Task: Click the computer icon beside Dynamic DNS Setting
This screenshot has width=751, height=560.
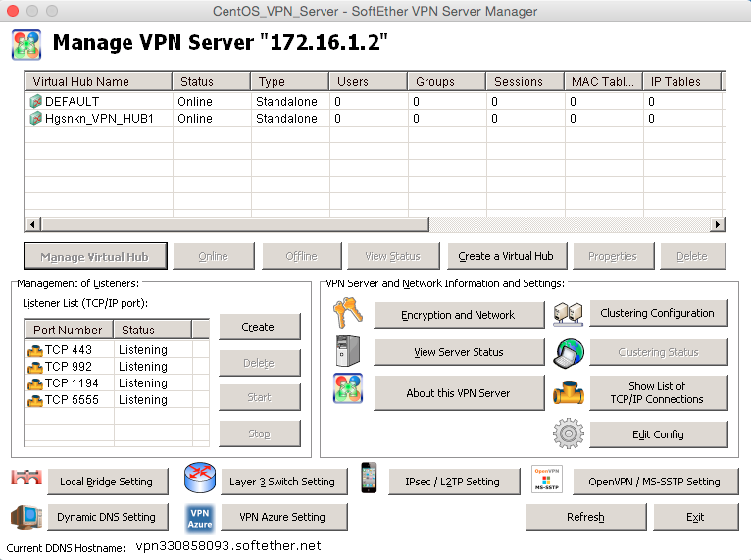Action: [26, 517]
